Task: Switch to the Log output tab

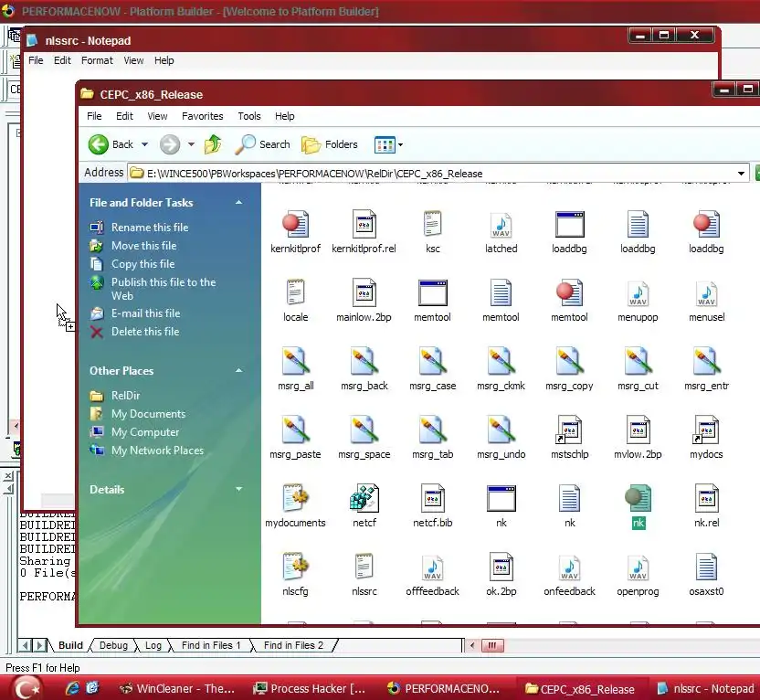Action: pos(153,645)
